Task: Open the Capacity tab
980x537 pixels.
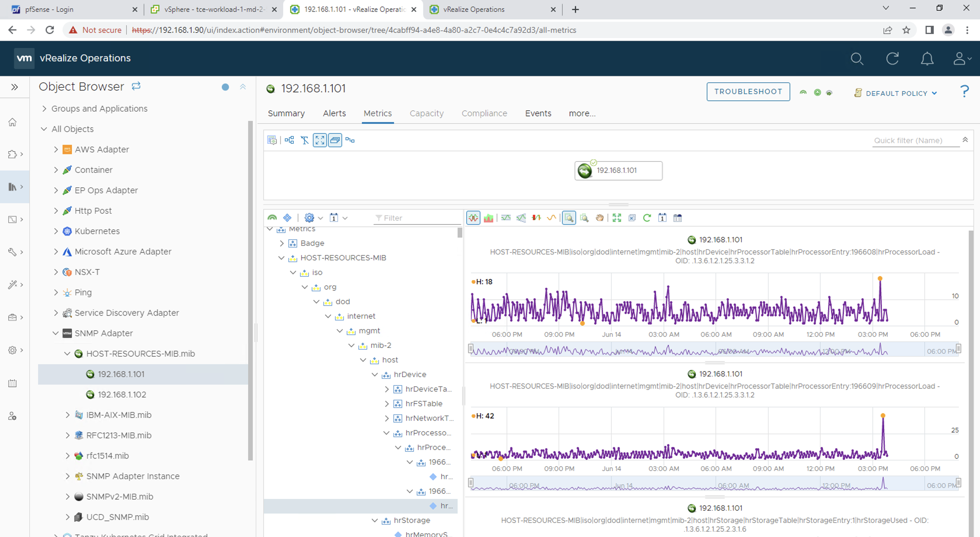Action: point(426,113)
